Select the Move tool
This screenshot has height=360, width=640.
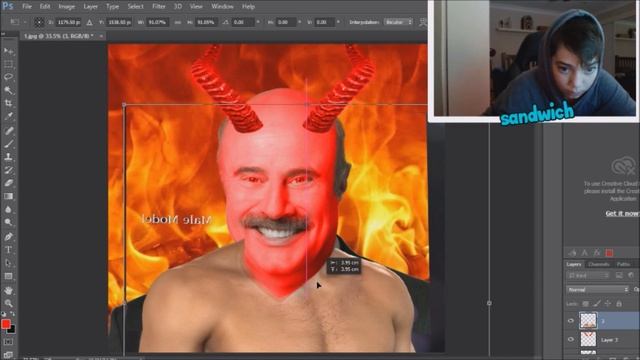(x=8, y=51)
